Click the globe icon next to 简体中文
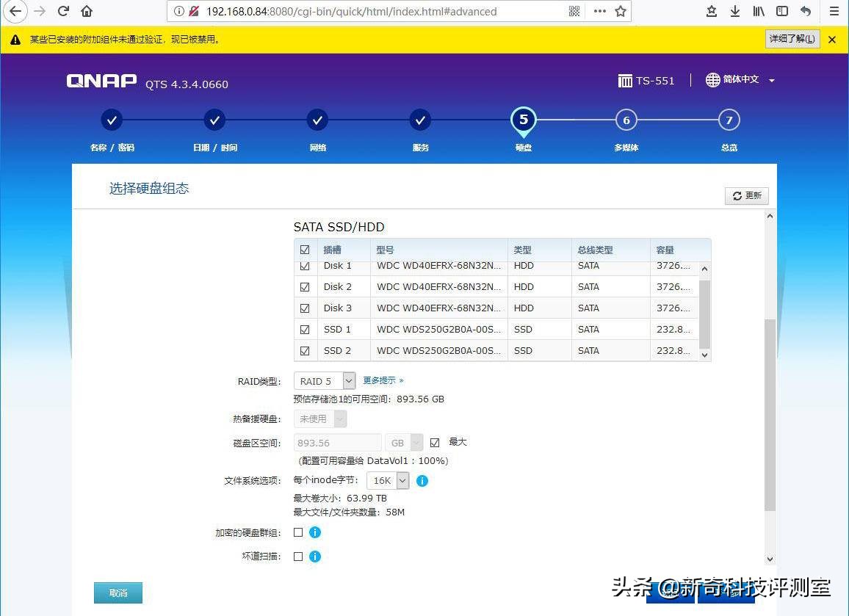Image resolution: width=849 pixels, height=616 pixels. pyautogui.click(x=713, y=80)
